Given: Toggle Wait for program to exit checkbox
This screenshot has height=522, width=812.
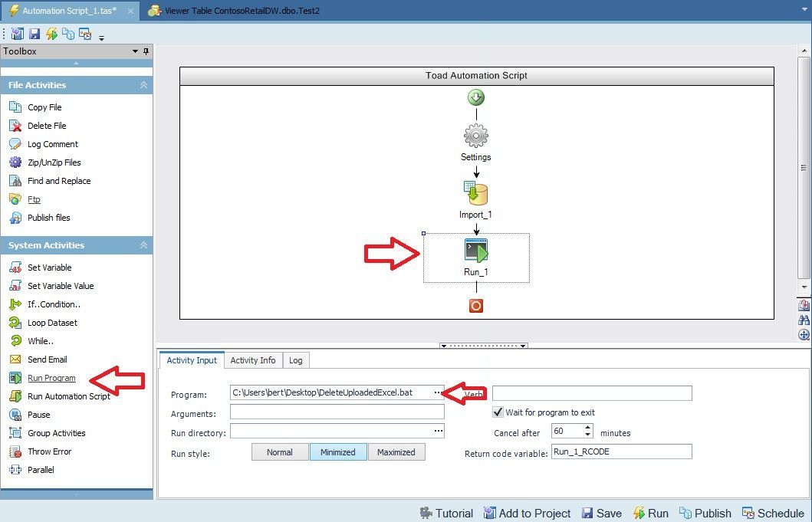Looking at the screenshot, I should pos(498,412).
